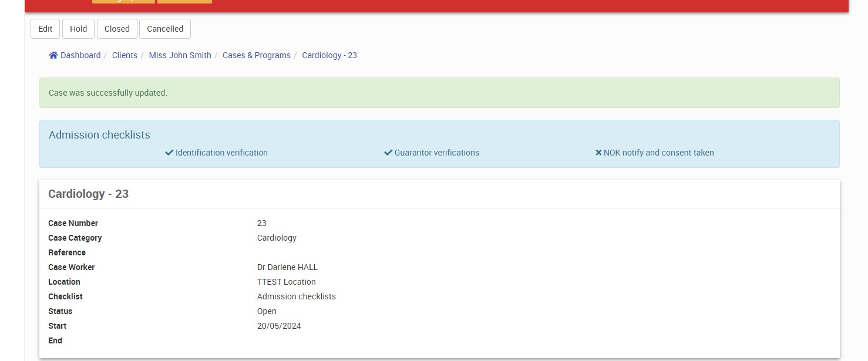
Task: Click the Cardiology - 23 breadcrumb link
Action: (329, 55)
